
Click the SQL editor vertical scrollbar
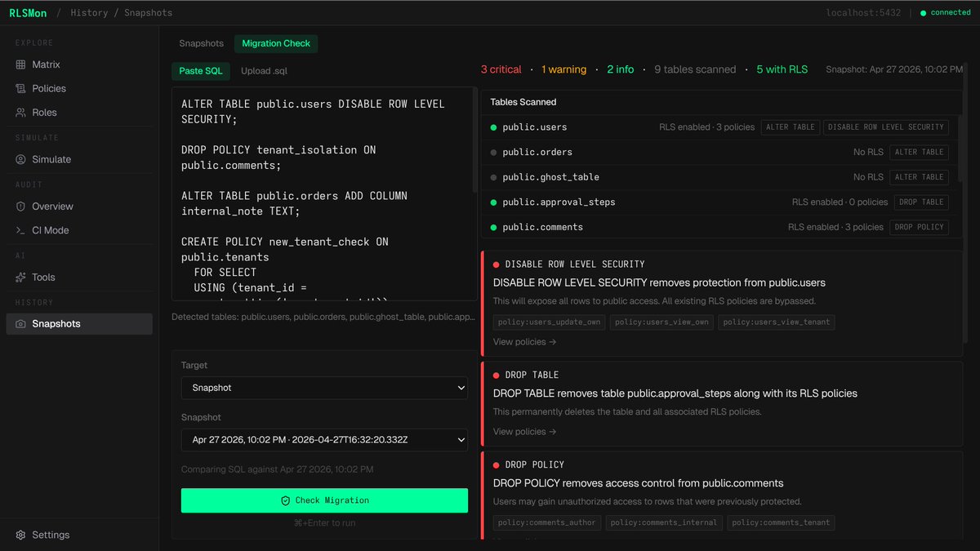click(x=475, y=140)
